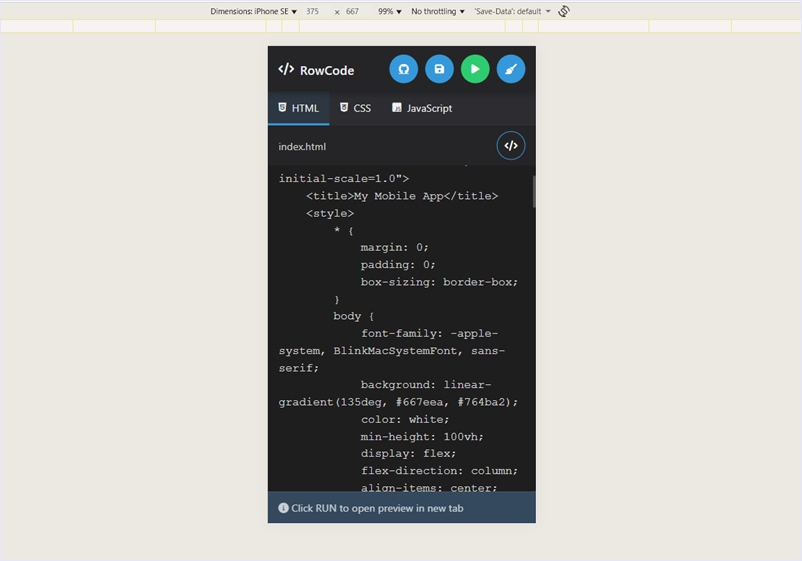Open the No throttling dropdown

[438, 11]
